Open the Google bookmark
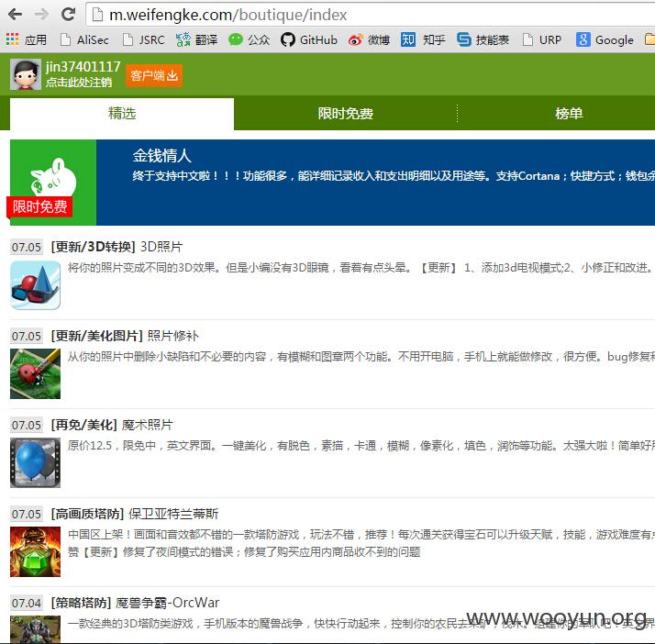Viewport: 655px width, 644px height. (605, 39)
